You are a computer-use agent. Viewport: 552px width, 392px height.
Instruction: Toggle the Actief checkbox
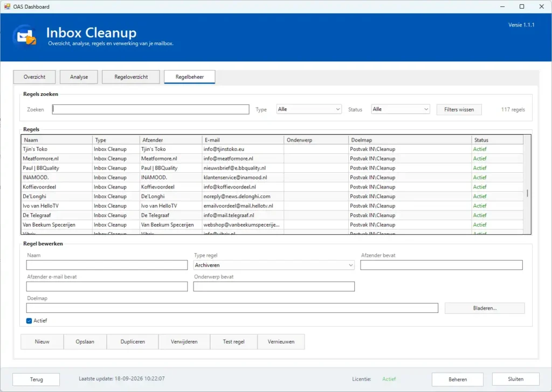click(x=29, y=320)
